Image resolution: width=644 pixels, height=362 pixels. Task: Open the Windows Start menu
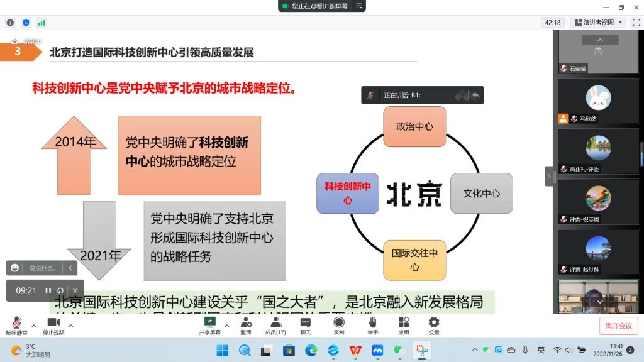(222, 350)
